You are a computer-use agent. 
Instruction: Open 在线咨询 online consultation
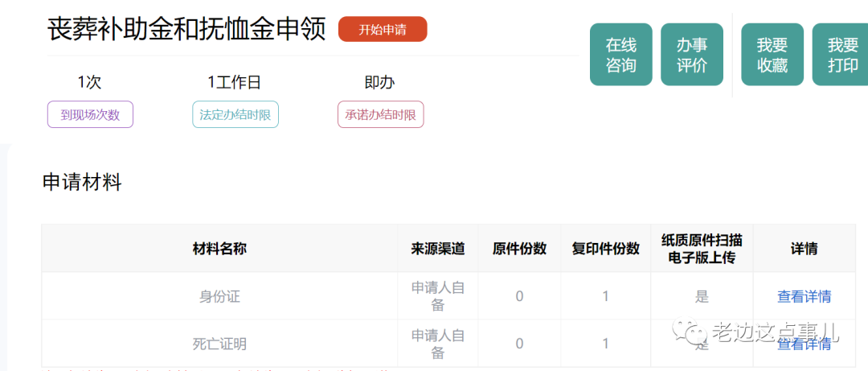point(621,55)
